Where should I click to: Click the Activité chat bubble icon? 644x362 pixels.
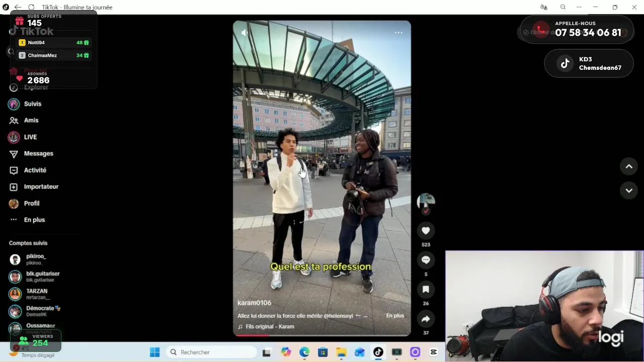pos(14,170)
